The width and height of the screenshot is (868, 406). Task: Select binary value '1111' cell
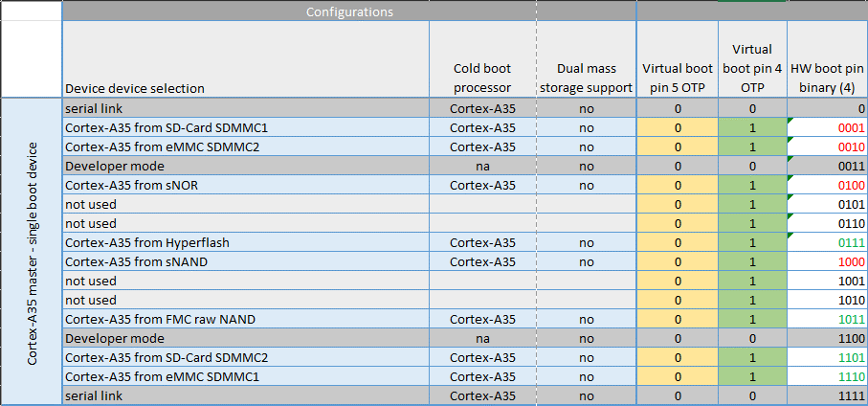827,396
